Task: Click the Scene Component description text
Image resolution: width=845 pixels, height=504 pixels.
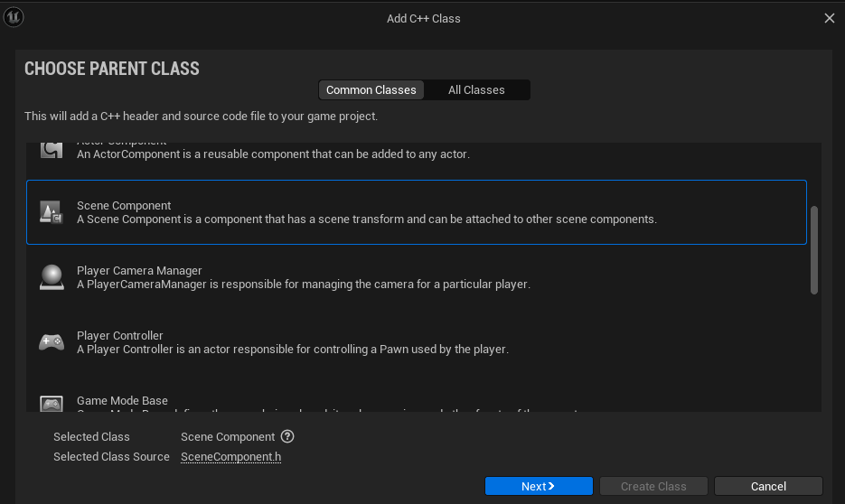Action: coord(367,219)
